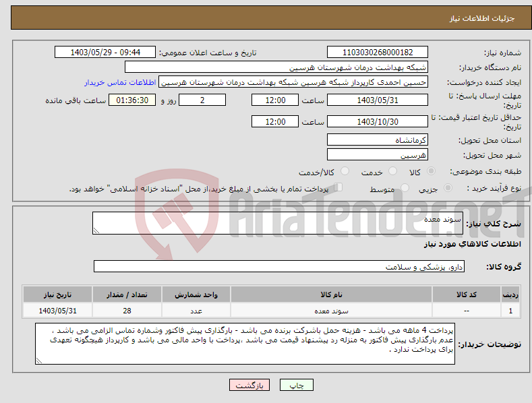Click the 1403/05/31 need date table cell
The image size is (532, 403).
pos(58,311)
